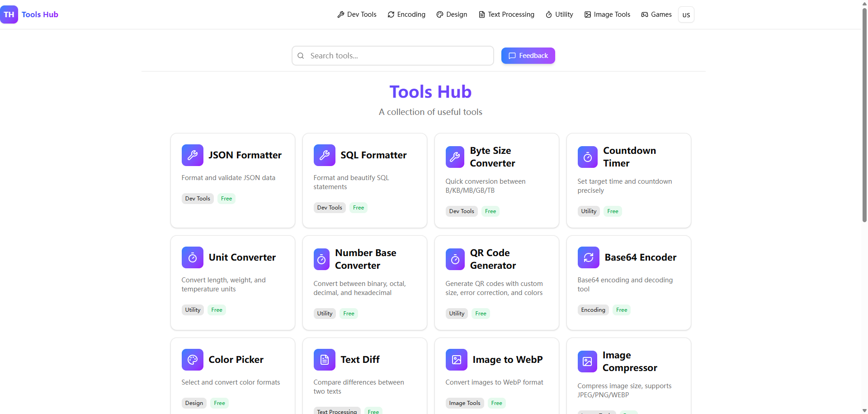
Task: Open the Image Tools menu
Action: coord(607,14)
